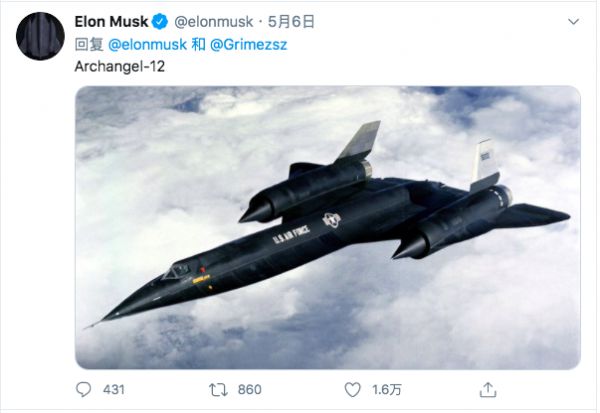Click the Elon Musk display name

click(110, 22)
